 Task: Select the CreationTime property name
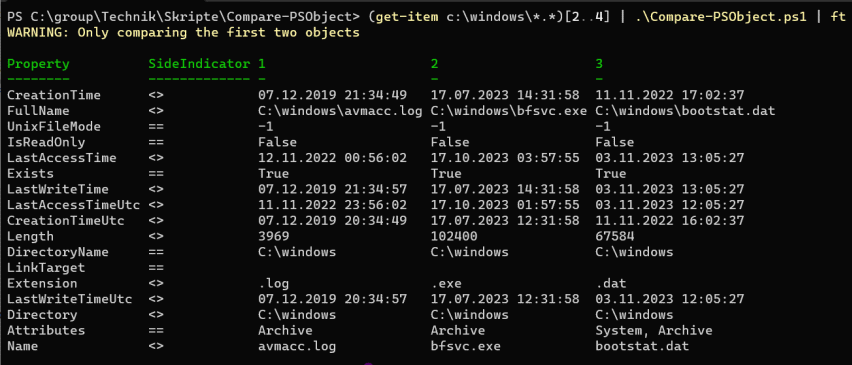coord(54,95)
